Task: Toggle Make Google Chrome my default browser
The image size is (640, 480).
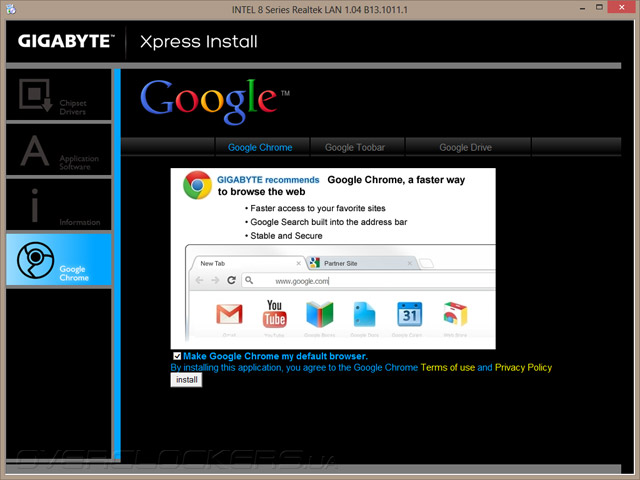Action: pos(177,356)
